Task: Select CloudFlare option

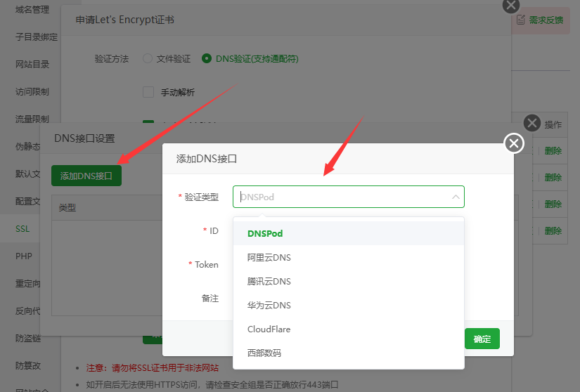Action: (349, 329)
